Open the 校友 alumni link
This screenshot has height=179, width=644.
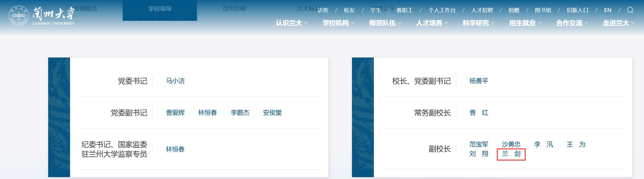coord(349,10)
